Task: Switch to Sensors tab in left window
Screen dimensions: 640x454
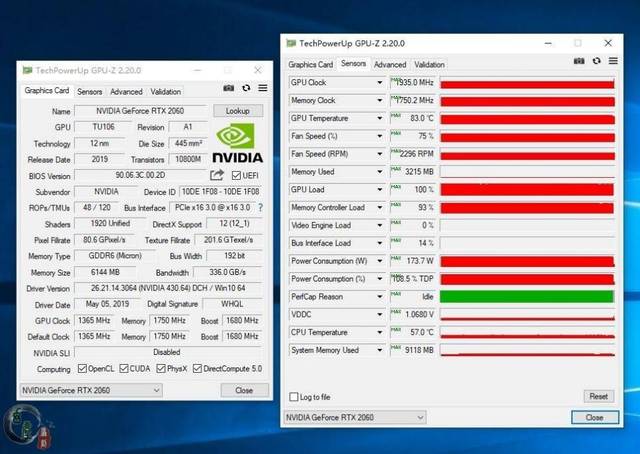Action: coord(89,92)
